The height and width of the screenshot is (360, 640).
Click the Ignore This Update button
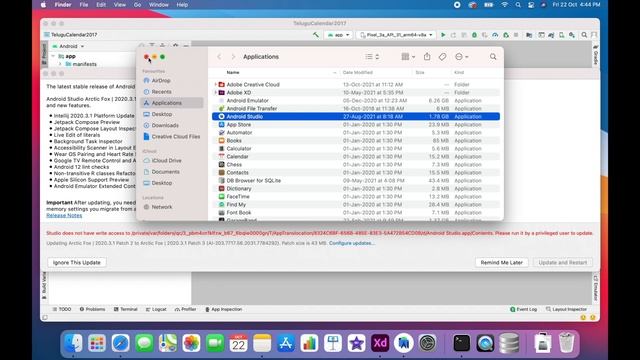[x=77, y=262]
